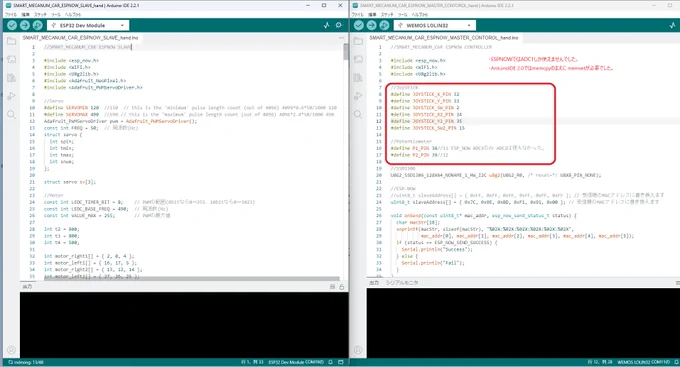Open Library Manager in SLAVE window sidebar
The width and height of the screenshot is (680, 367).
coord(11,78)
